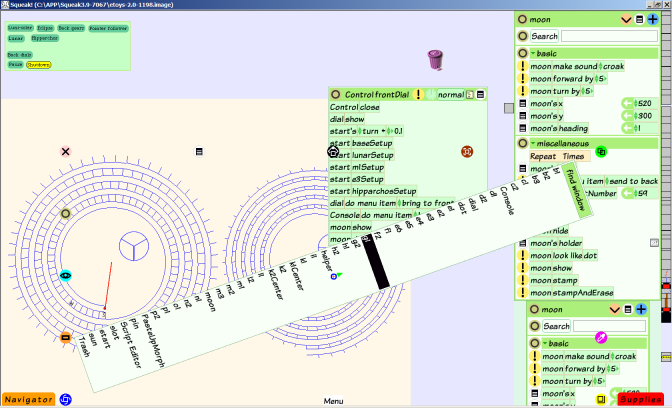Screen dimensions: 672x408
Task: Open the halo menu handle above the dial
Action: click(199, 151)
